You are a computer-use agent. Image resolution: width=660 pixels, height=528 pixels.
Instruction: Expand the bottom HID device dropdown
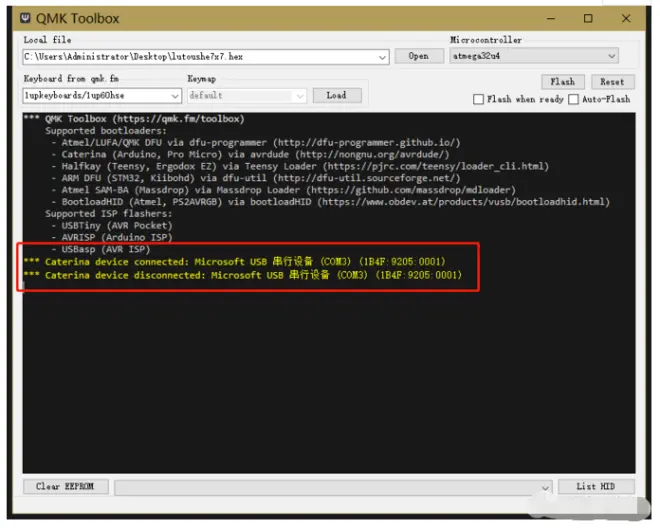546,488
